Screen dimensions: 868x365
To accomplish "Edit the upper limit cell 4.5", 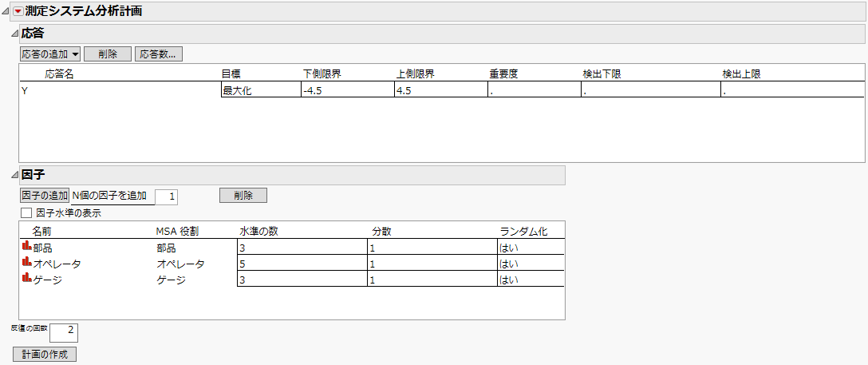I will pyautogui.click(x=440, y=91).
